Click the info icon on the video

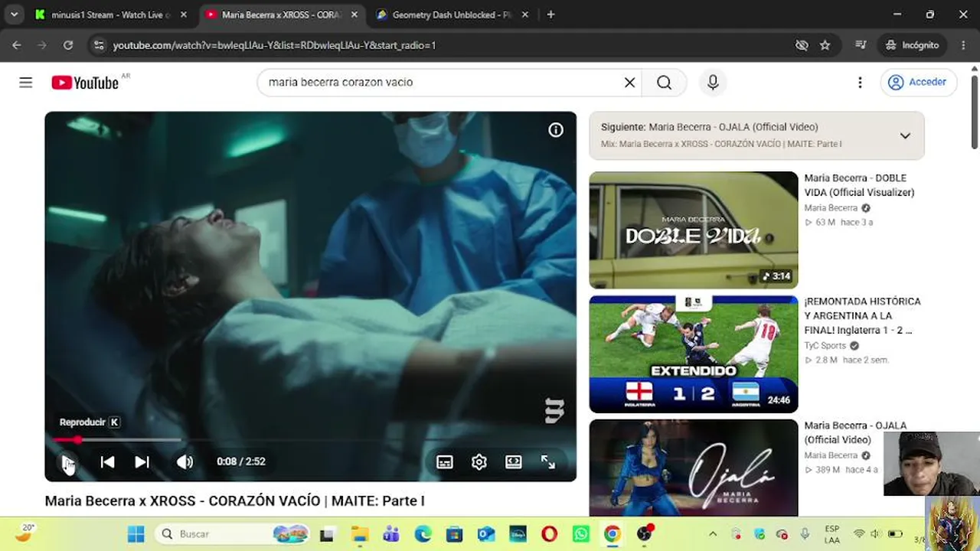556,130
